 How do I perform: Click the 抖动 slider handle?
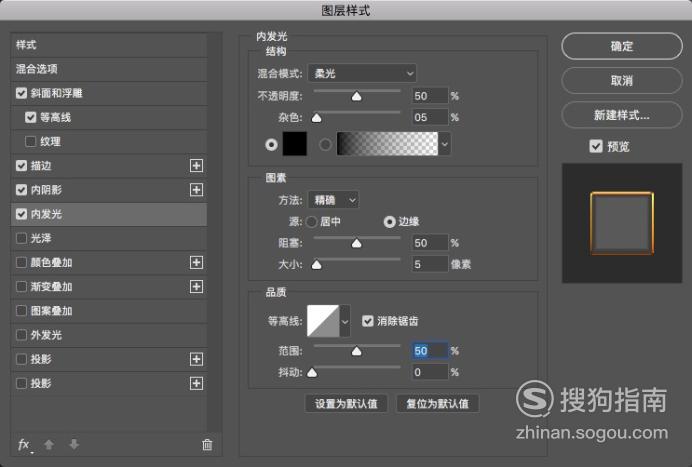tap(312, 373)
